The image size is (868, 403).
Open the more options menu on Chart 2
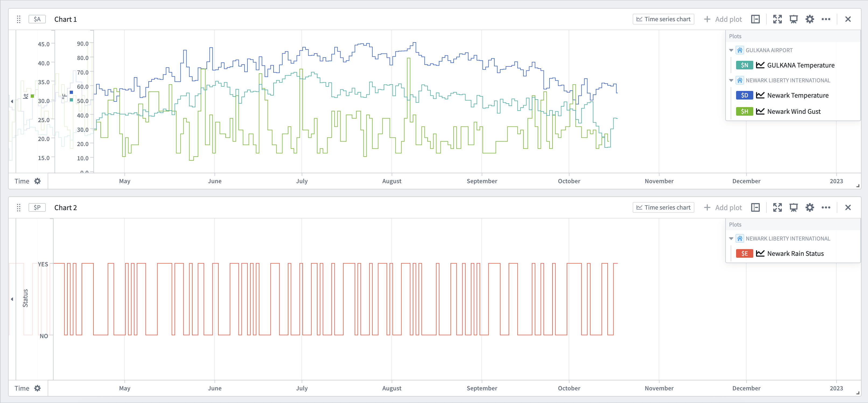826,207
